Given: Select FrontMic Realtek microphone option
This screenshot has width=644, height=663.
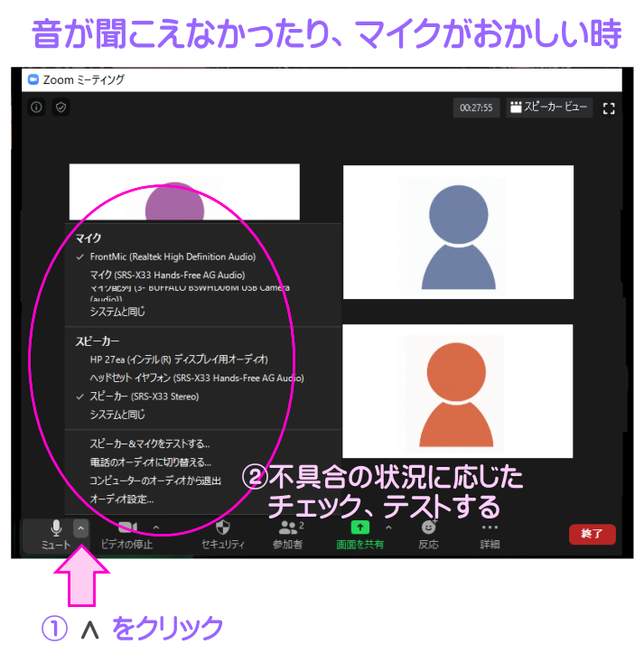Looking at the screenshot, I should tap(172, 257).
